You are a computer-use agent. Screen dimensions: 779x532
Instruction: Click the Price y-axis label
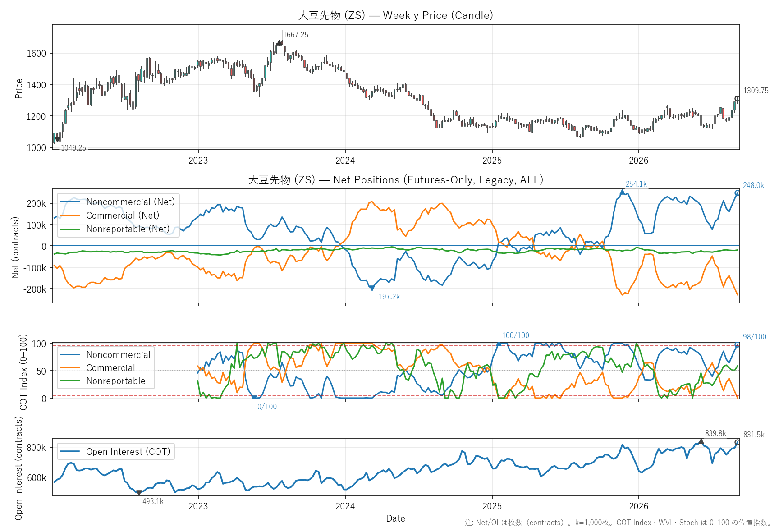coord(19,88)
